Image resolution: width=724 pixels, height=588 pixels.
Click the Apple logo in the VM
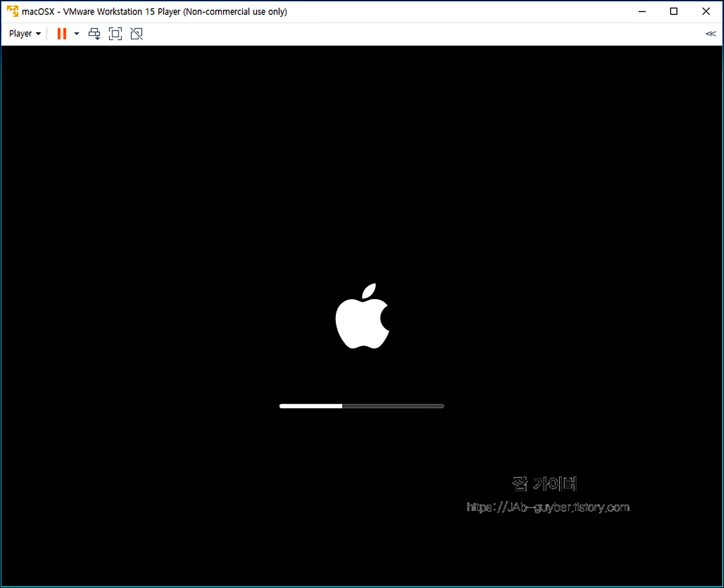(362, 316)
